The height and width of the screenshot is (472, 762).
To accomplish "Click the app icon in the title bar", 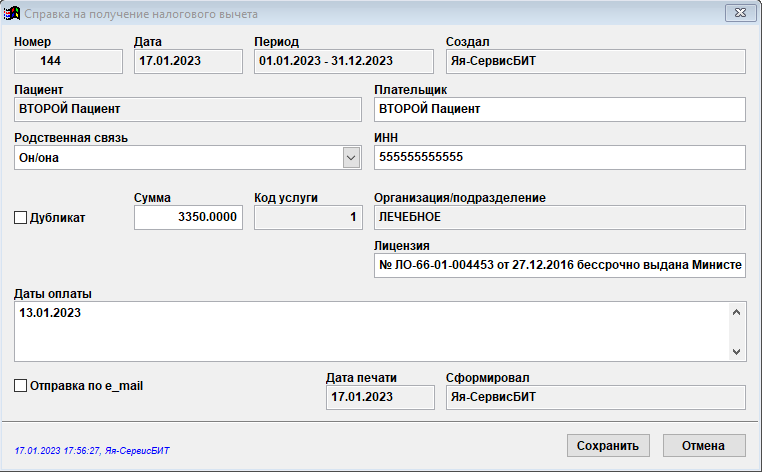I will point(14,14).
